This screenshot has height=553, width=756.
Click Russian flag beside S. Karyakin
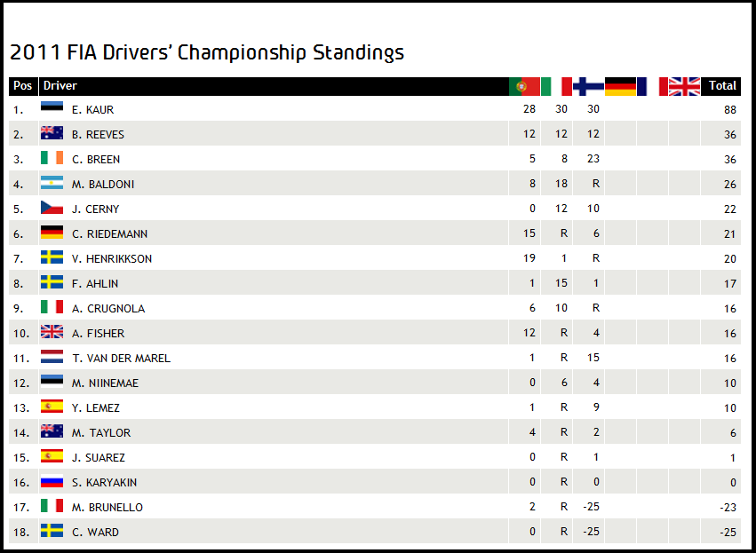point(52,482)
